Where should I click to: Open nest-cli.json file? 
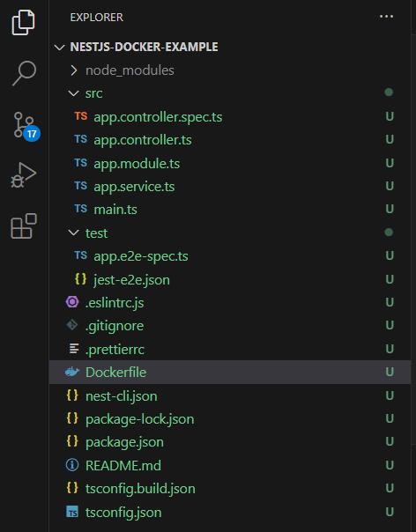230,396
